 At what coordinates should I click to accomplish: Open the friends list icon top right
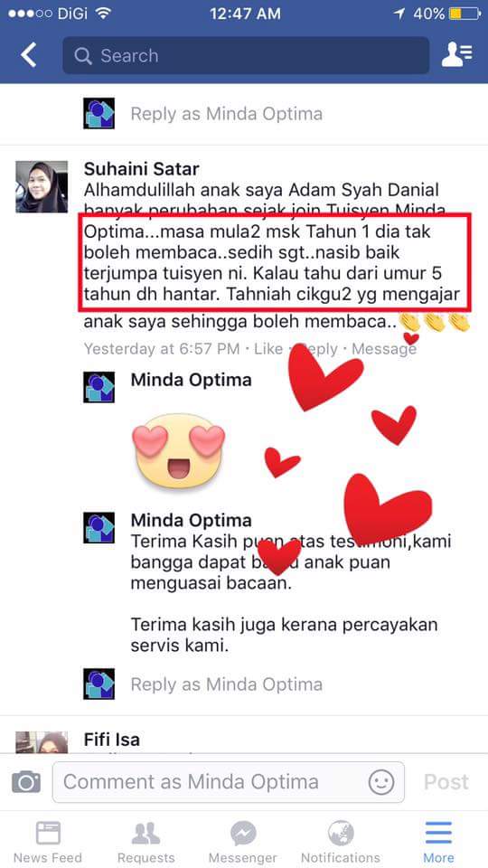click(456, 55)
